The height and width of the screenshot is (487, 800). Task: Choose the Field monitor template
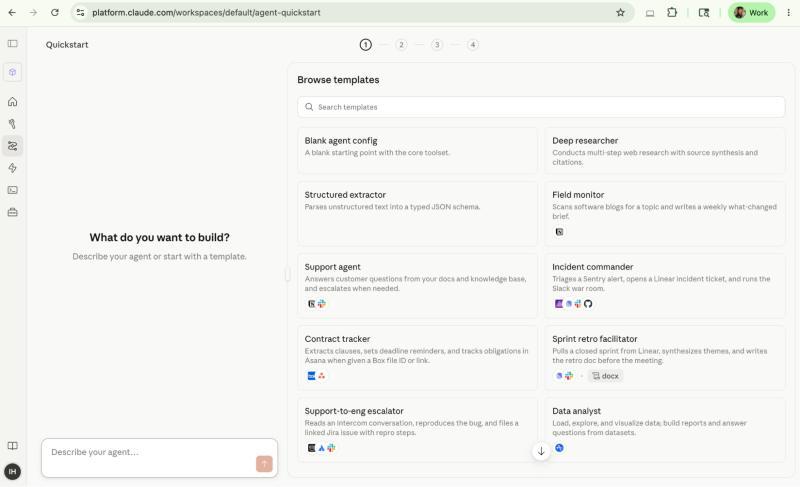665,213
